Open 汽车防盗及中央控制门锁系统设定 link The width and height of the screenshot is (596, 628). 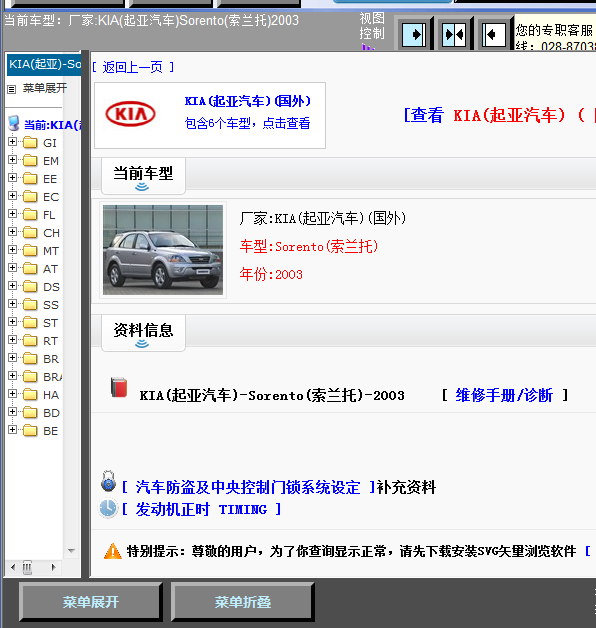pos(248,487)
